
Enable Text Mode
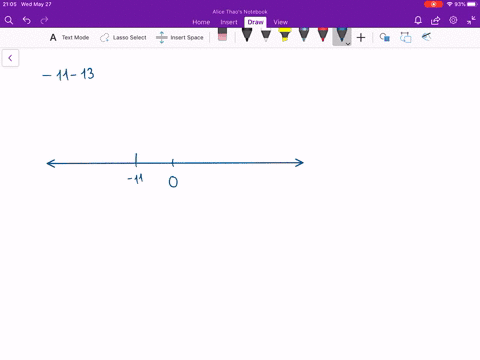[69, 37]
